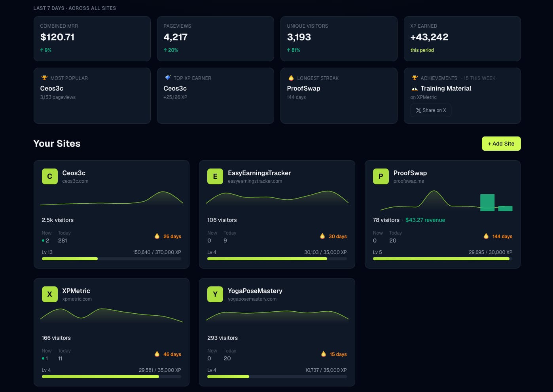
Task: Open the xpmetric.com link
Action: 77,299
